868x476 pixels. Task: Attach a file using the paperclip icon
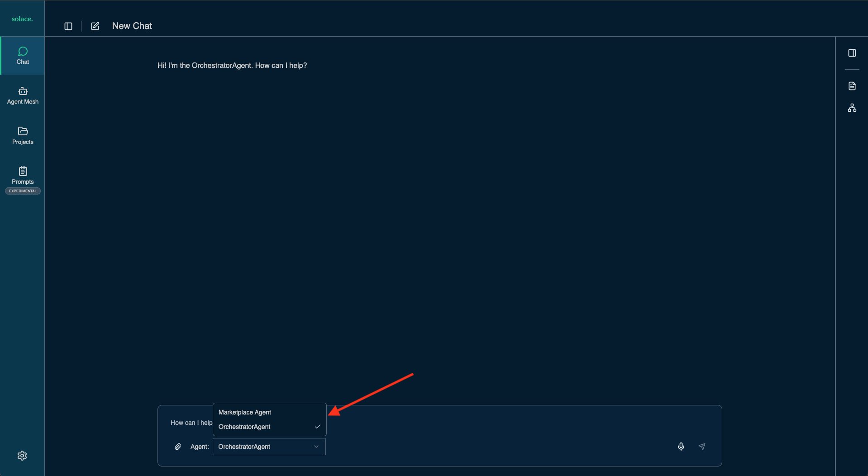coord(177,447)
